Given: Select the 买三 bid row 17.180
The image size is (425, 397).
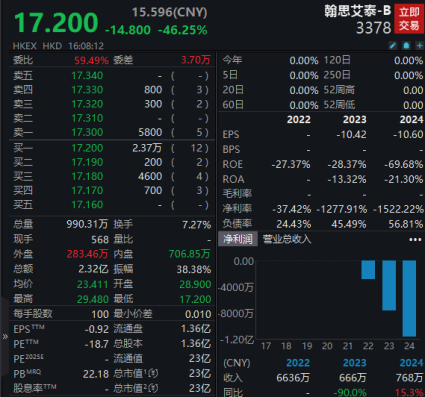Looking at the screenshot, I should 111,176.
